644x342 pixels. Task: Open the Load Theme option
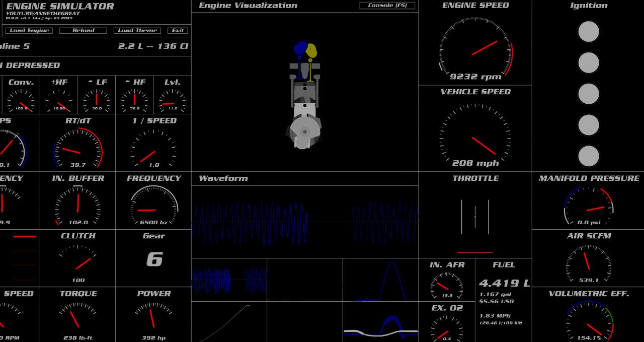[x=137, y=31]
